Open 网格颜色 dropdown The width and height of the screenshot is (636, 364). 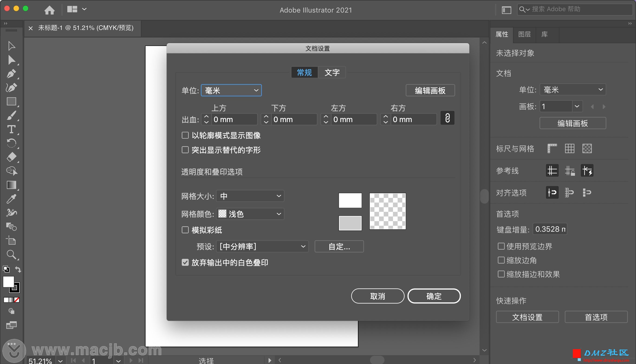click(250, 214)
